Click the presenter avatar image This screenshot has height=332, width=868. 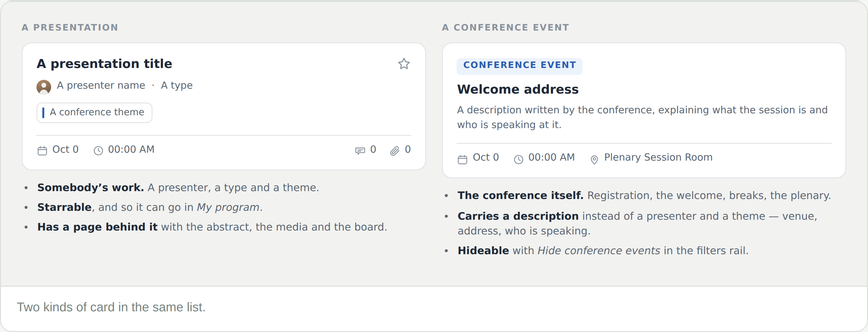(x=44, y=87)
